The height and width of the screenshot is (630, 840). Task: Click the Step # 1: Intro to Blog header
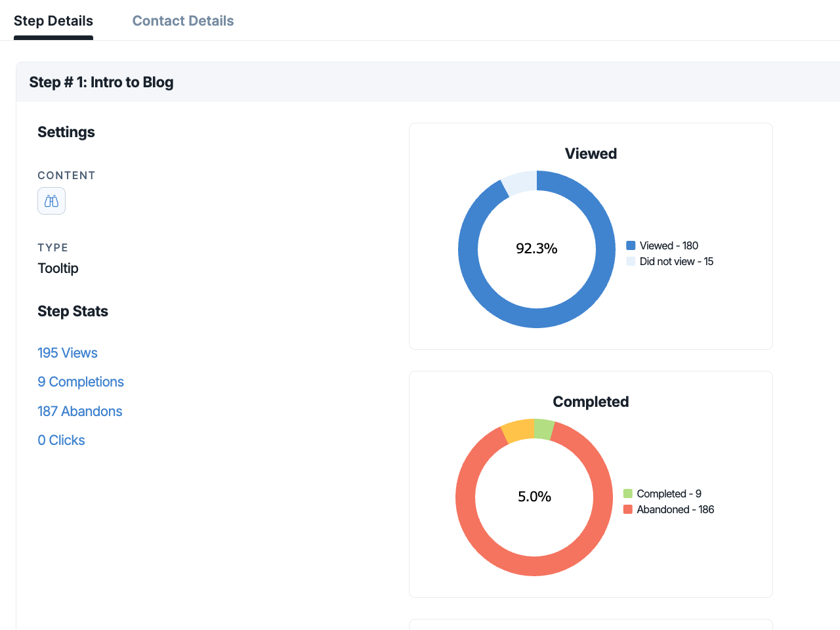(101, 82)
